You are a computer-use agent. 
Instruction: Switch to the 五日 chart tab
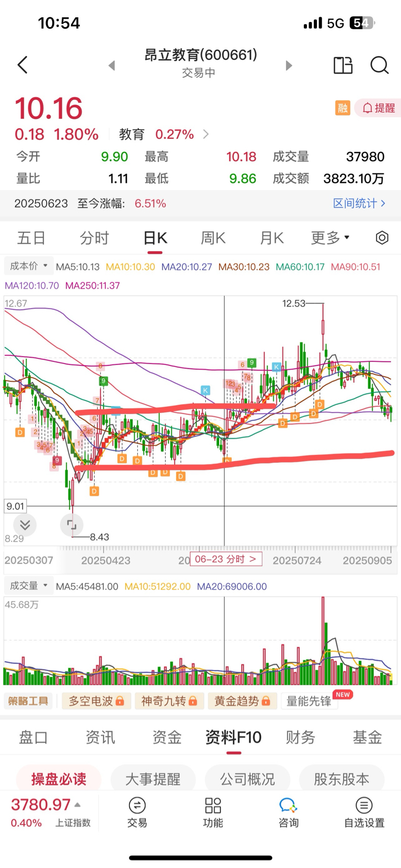(31, 238)
